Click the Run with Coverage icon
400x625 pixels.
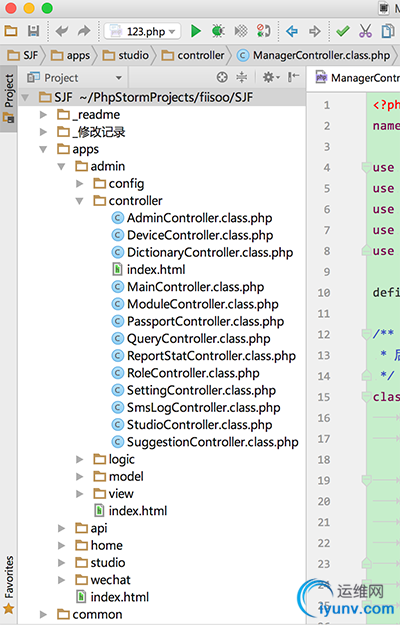click(241, 31)
